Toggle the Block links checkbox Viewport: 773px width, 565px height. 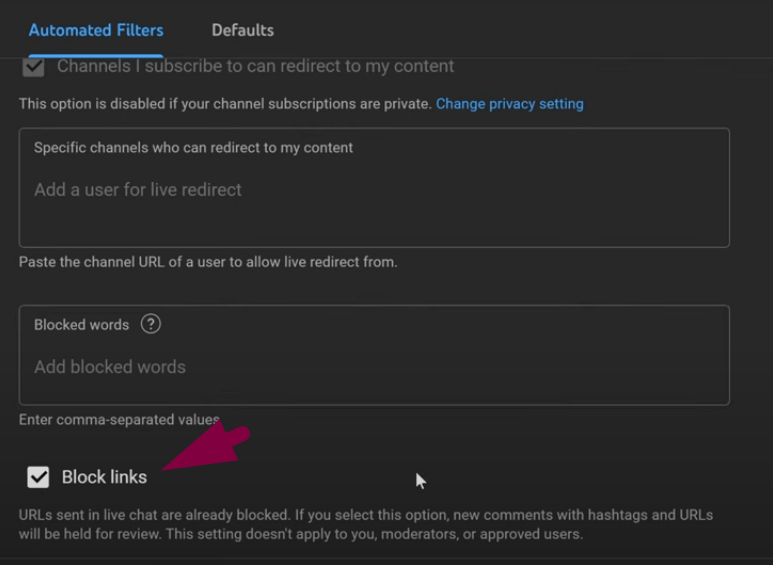(38, 477)
